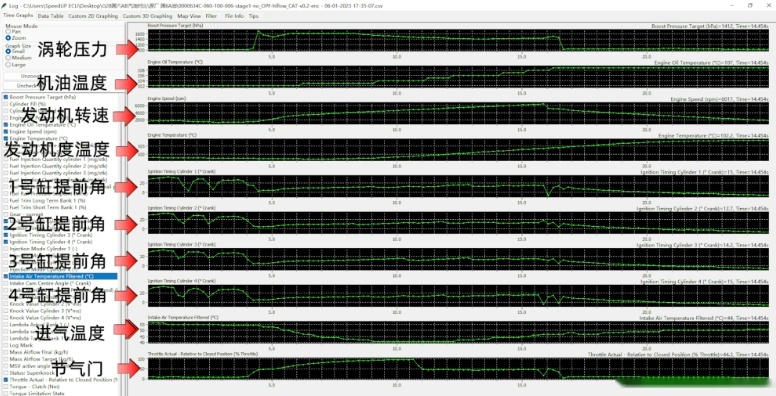
Task: Select the Pan mouse mode
Action: tap(8, 31)
